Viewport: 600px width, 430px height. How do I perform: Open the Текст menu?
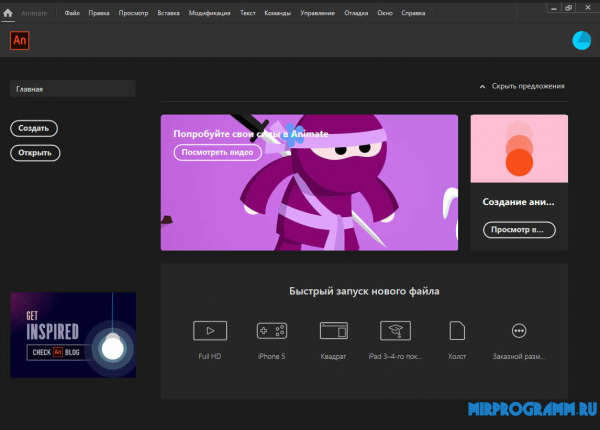coord(248,13)
